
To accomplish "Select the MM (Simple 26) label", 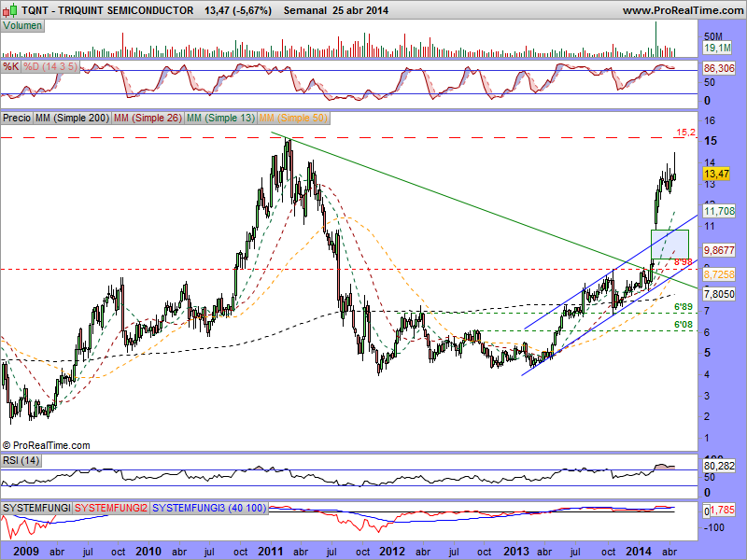I will click(148, 118).
